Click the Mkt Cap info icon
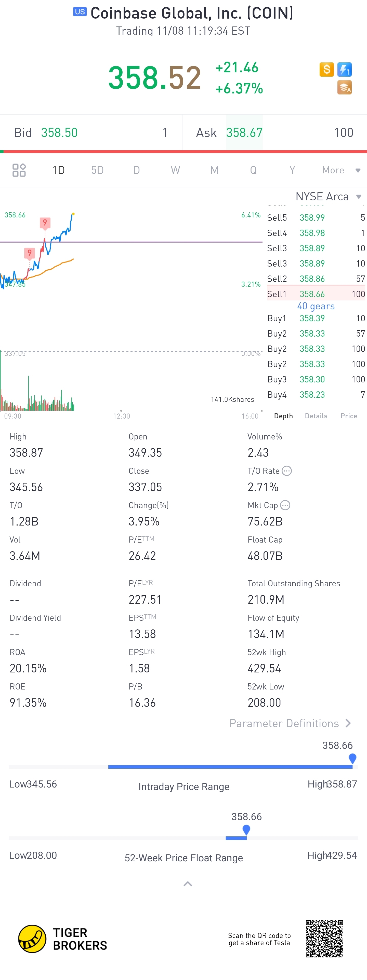Screen dimensions: 367x980 285,505
